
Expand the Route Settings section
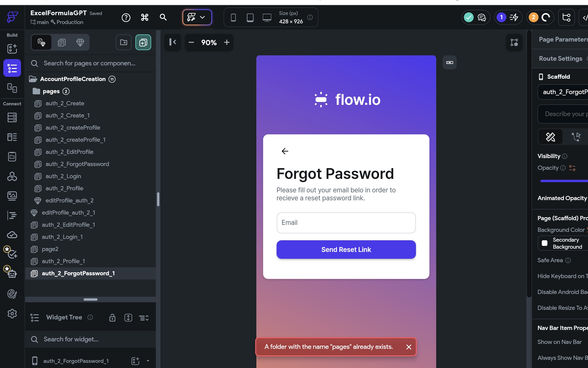[x=560, y=58]
